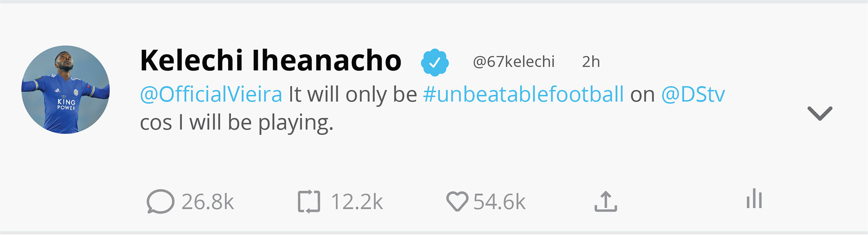The image size is (868, 235).
Task: Click the share upload arrow icon
Action: point(605,201)
